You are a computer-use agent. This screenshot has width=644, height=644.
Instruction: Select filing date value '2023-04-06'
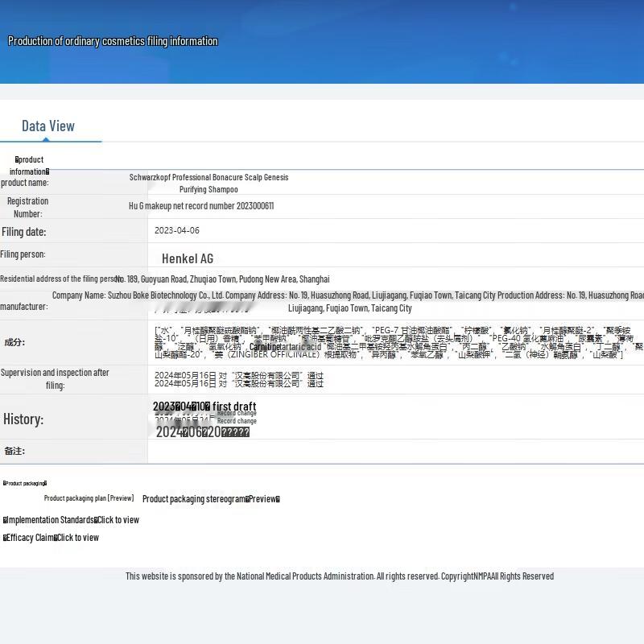tap(177, 230)
